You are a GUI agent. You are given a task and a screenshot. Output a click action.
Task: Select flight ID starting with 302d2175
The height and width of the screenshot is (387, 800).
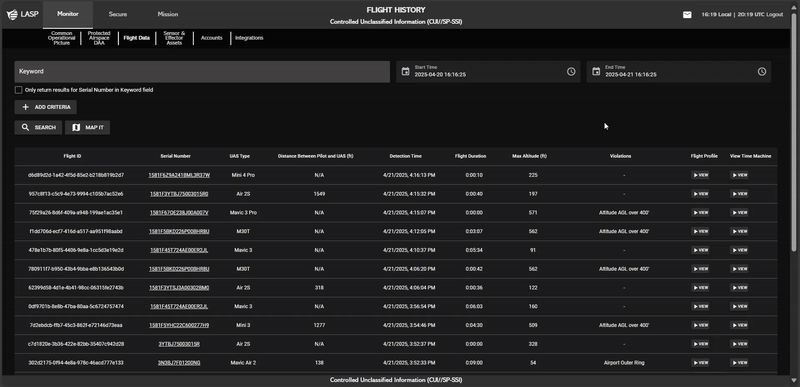(76, 363)
